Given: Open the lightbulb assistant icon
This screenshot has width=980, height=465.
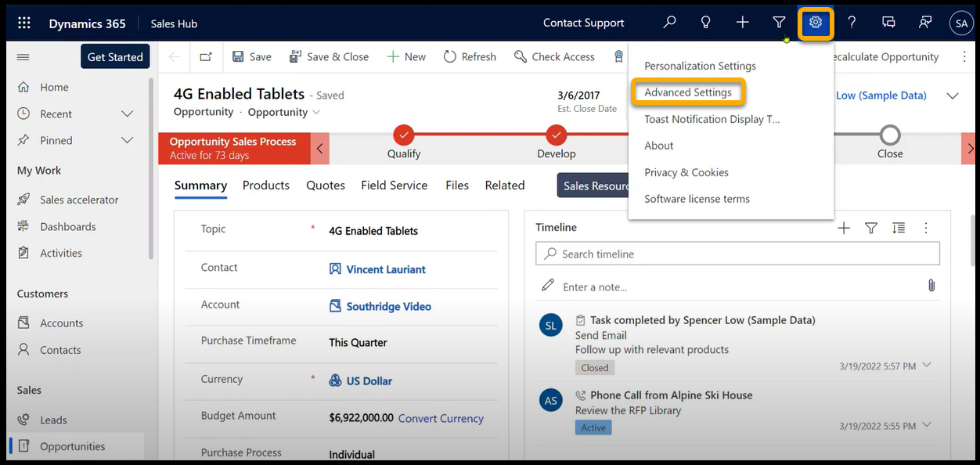Looking at the screenshot, I should point(706,23).
